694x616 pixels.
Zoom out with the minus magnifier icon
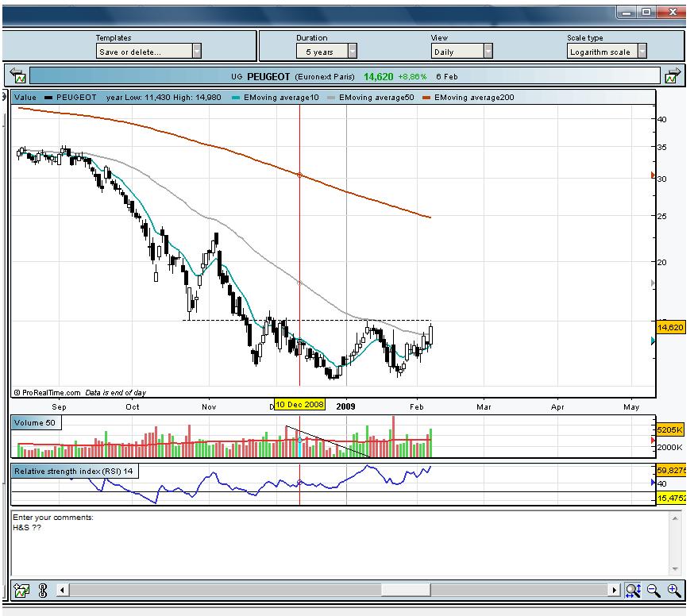[x=654, y=590]
